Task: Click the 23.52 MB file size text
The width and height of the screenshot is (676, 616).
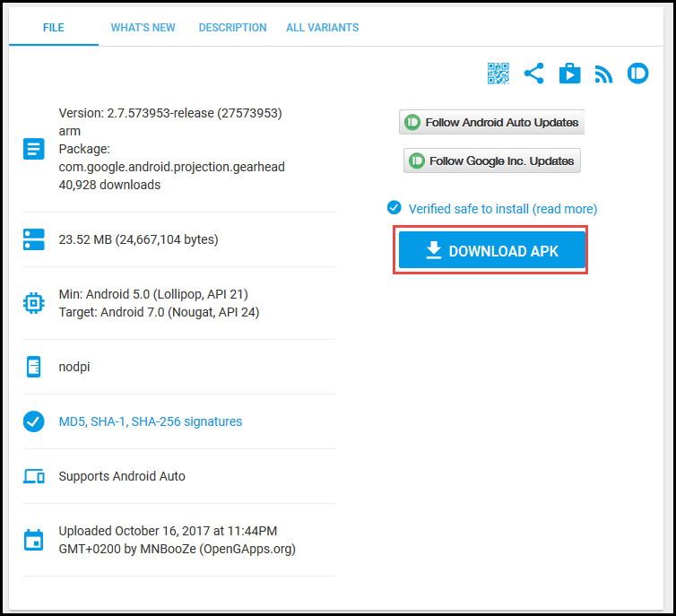Action: coord(138,239)
